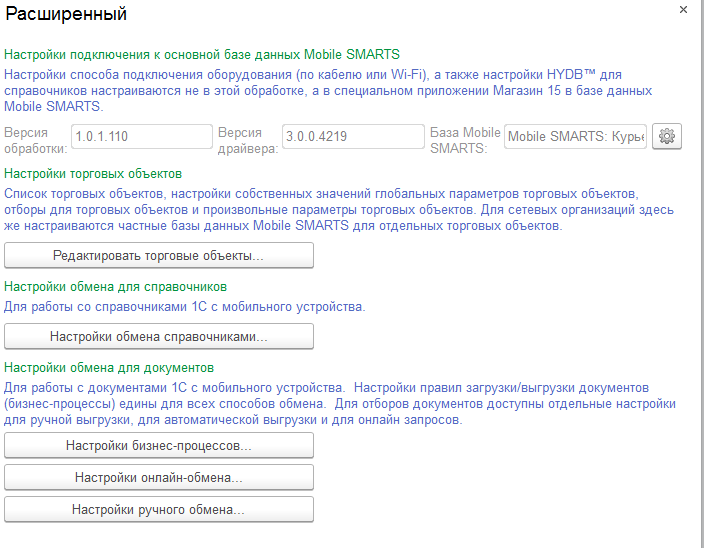Open Настройки ручного обмена
The width and height of the screenshot is (704, 548).
point(159,509)
